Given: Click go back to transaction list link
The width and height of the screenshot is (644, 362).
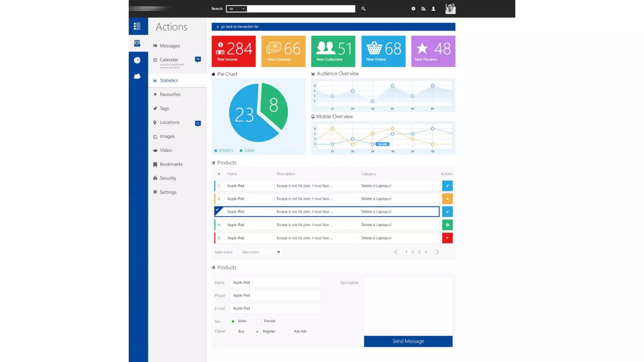Looking at the screenshot, I should pyautogui.click(x=239, y=27).
